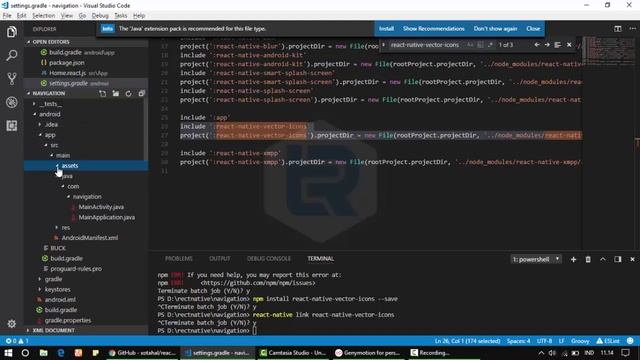Close the find widget
640x360 pixels.
[x=569, y=45]
